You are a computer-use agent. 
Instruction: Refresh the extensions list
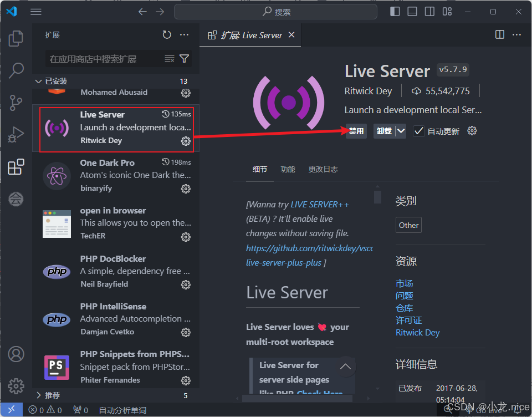tap(167, 34)
